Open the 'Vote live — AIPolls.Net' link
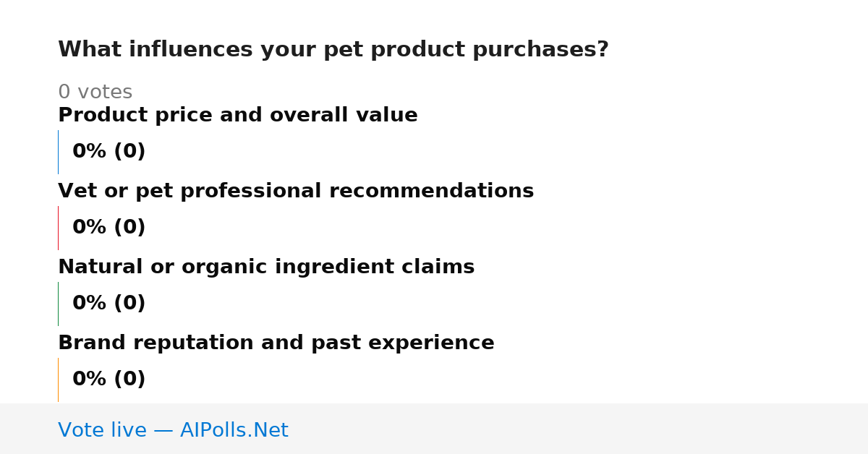Screen dimensions: 868x454 (x=173, y=431)
